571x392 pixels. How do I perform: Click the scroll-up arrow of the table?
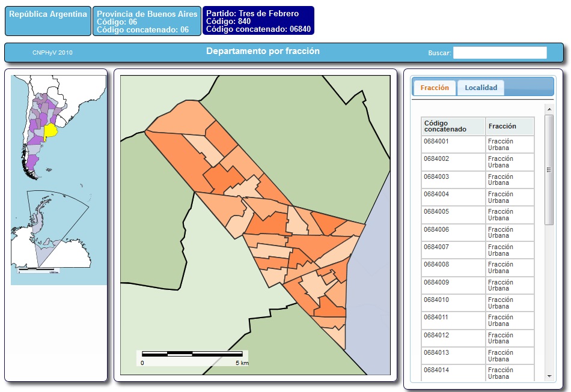[x=549, y=109]
